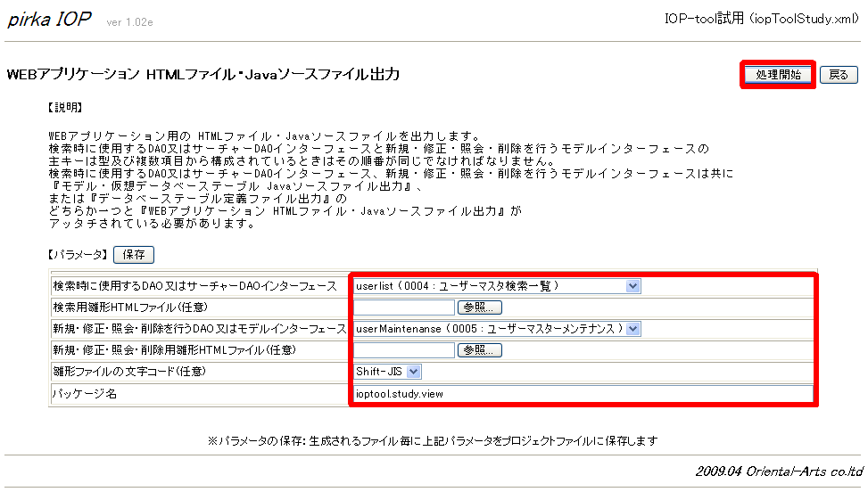Click the 2009.04 Oriental-Arts co.ltd footer
This screenshot has height=492, width=868.
point(779,471)
